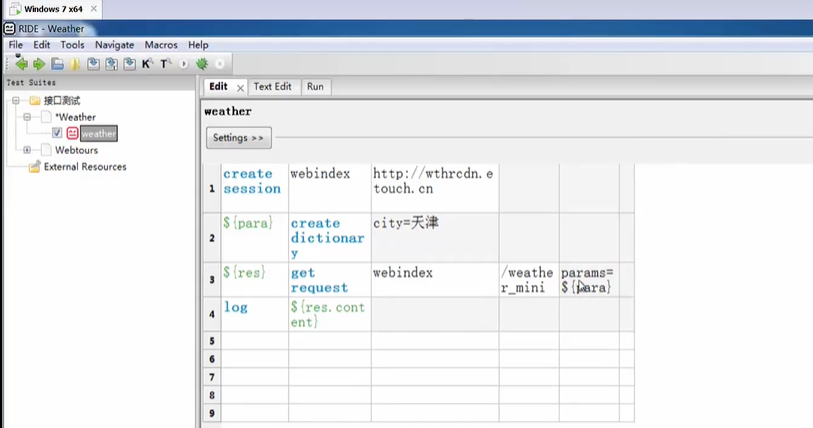The image size is (813, 428).
Task: Collapse the *Weather suite node
Action: coord(27,117)
